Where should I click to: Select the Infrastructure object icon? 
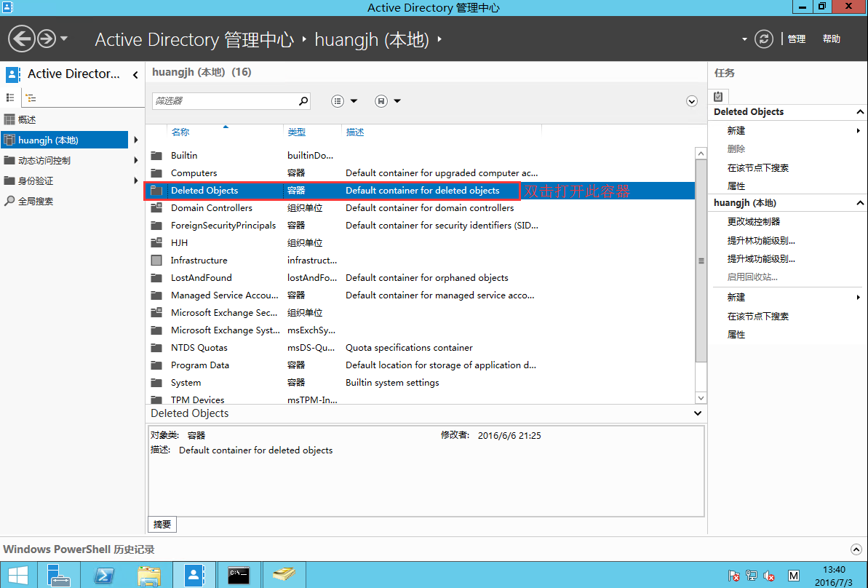point(156,261)
